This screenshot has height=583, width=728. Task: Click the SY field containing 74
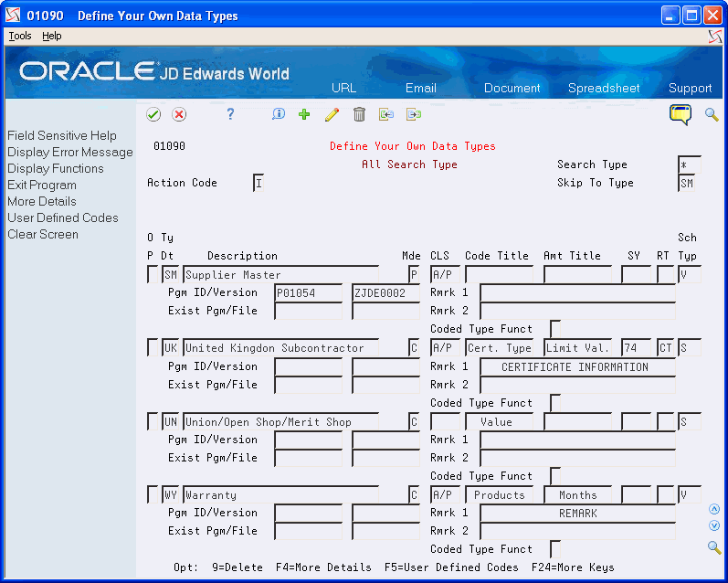636,348
